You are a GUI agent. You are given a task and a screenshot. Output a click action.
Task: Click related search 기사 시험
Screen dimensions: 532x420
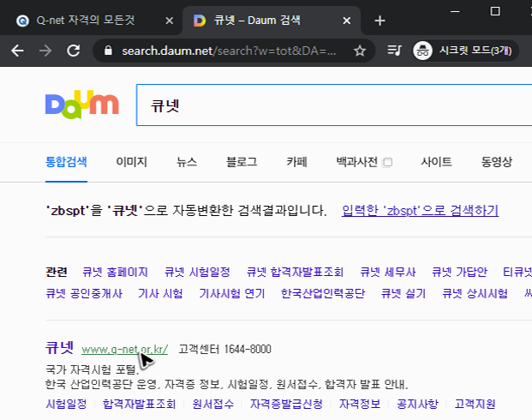pos(160,293)
